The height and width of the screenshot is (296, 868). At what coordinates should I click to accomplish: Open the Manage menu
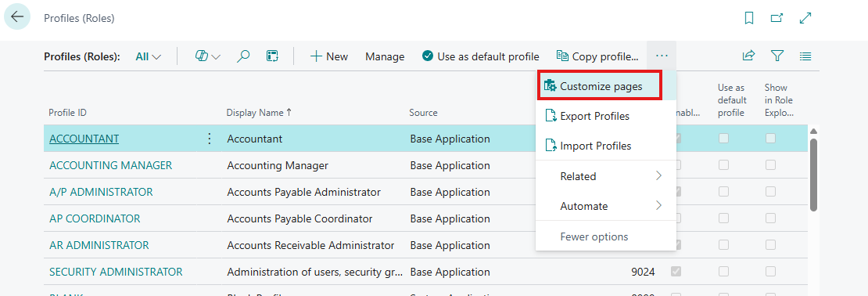pos(385,56)
